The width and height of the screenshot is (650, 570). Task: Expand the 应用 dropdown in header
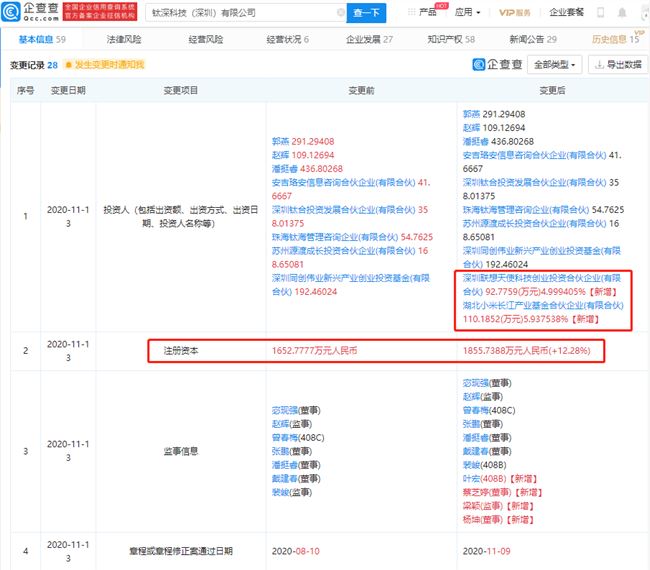[467, 12]
